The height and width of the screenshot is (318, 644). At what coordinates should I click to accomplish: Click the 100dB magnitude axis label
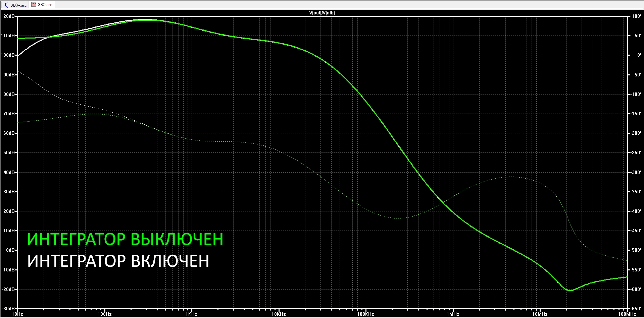[7, 55]
